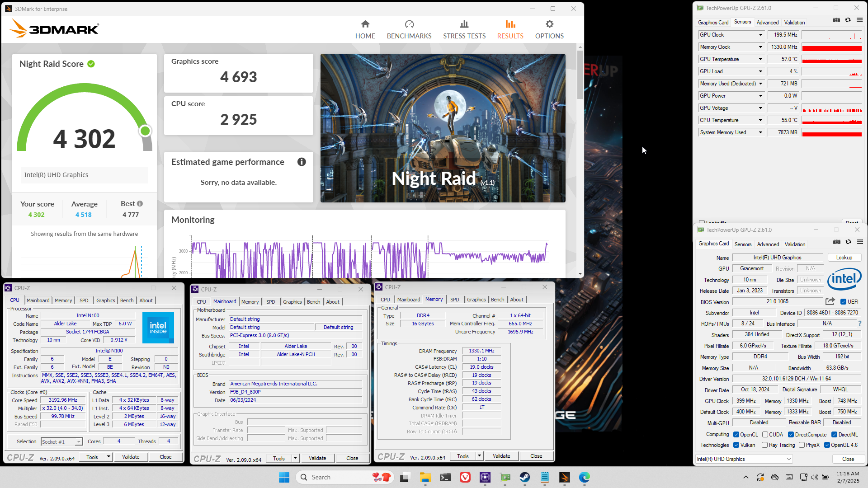The width and height of the screenshot is (868, 488).
Task: Click the Night Raid benchmark thumbnail image
Action: click(443, 128)
